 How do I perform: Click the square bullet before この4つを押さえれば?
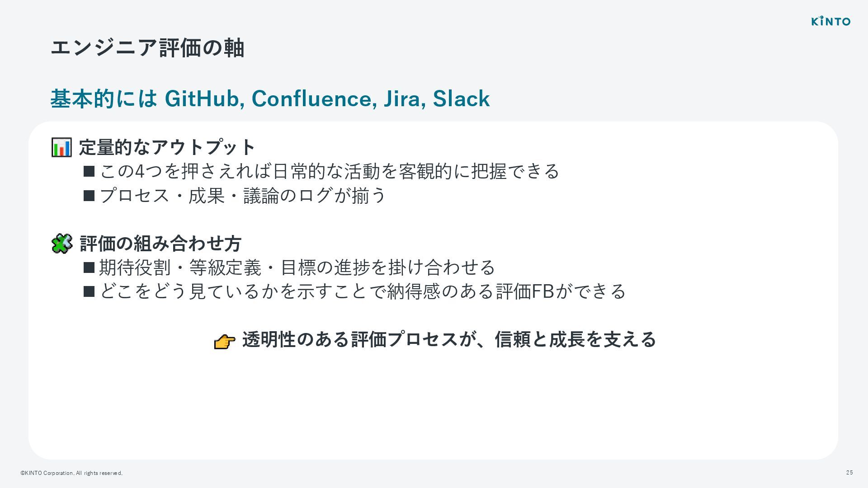(89, 171)
